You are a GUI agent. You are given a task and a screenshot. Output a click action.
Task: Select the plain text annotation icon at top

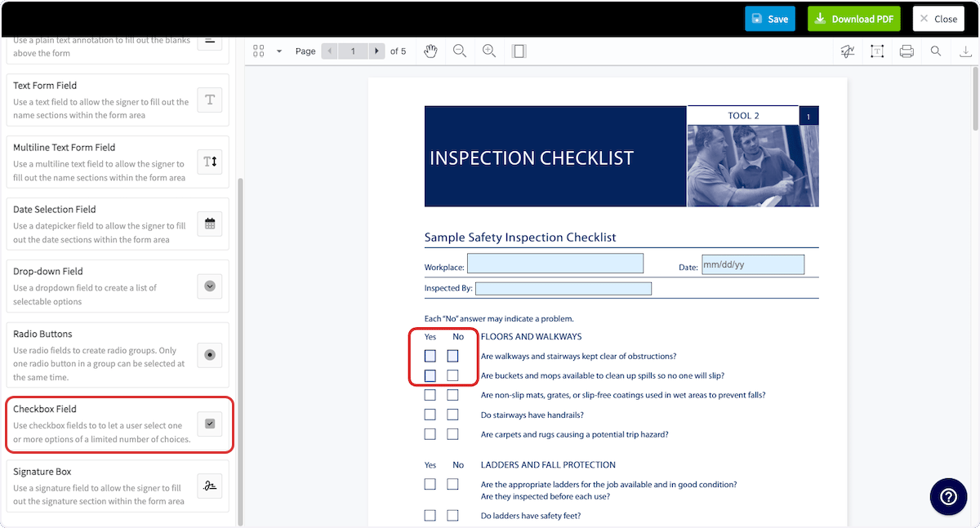(x=210, y=42)
